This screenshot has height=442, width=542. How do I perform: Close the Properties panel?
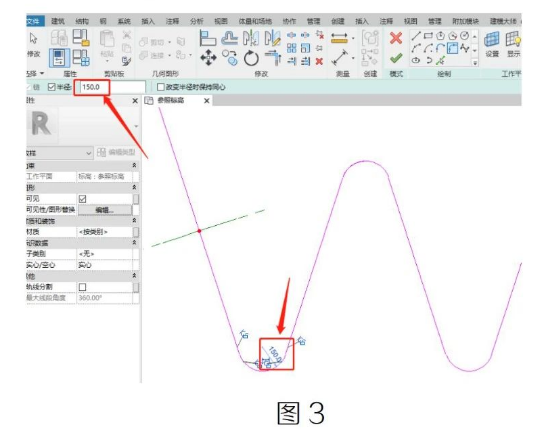(x=135, y=101)
